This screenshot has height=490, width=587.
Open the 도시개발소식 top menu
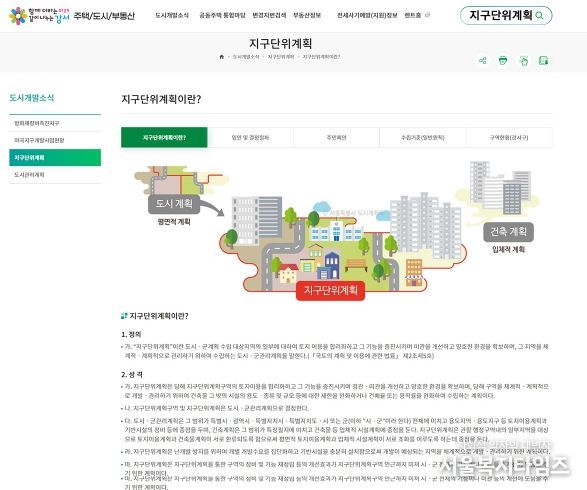tap(172, 15)
